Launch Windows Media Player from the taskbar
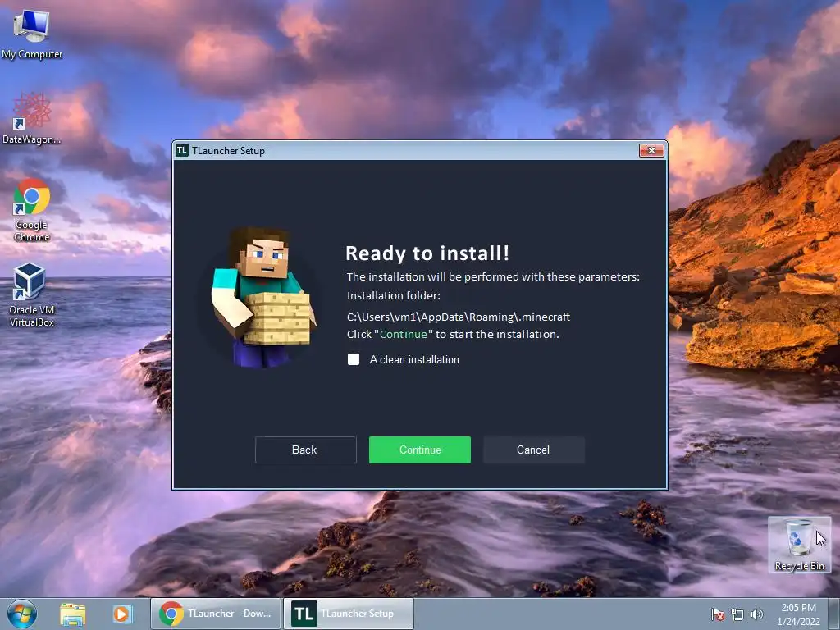 click(121, 614)
